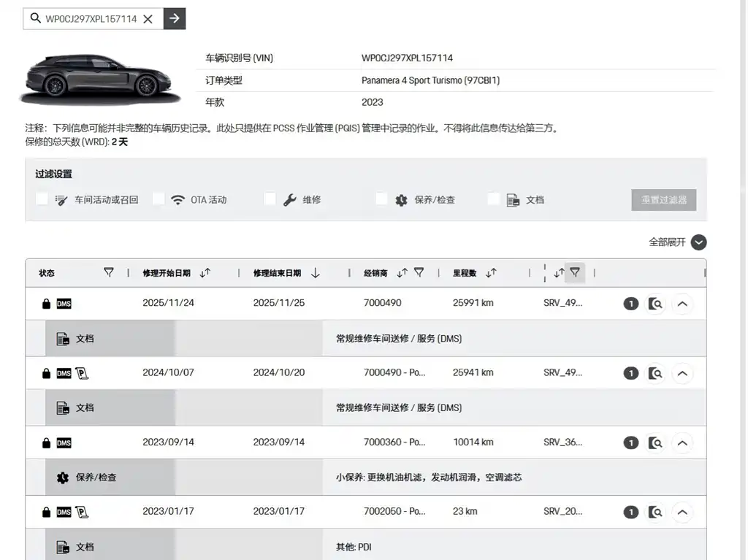
Task: Select mileage 25991 km cell
Action: click(473, 303)
